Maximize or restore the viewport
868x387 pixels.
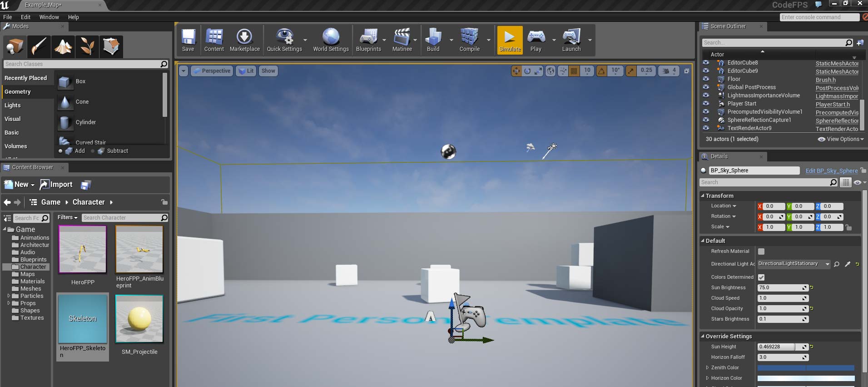tap(687, 71)
